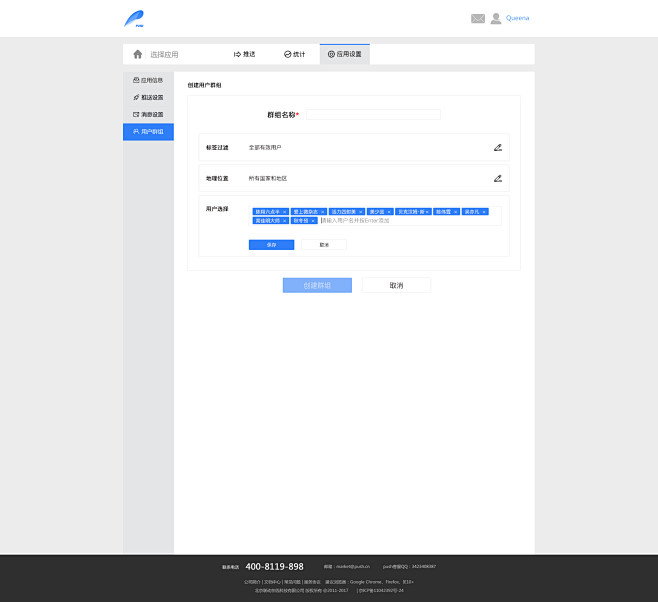The image size is (658, 602).
Task: Edit the 标签过滤 row with the pencil icon
Action: tap(498, 147)
